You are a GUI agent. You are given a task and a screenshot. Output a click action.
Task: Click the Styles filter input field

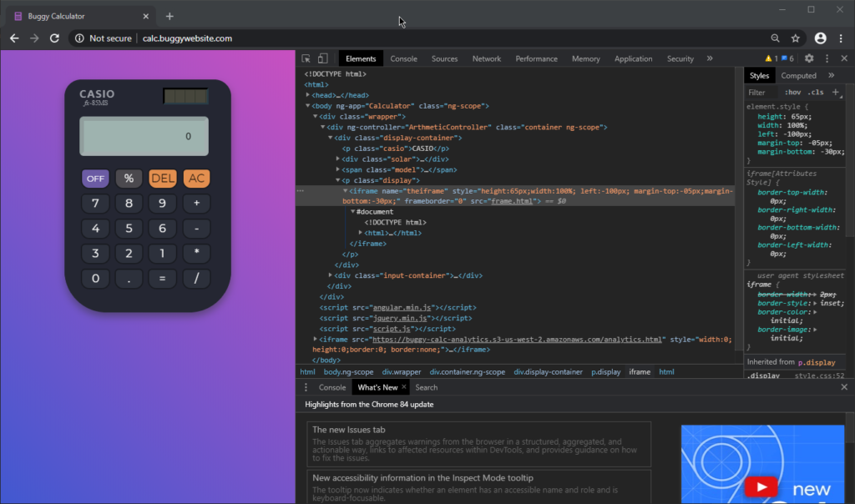pos(761,93)
